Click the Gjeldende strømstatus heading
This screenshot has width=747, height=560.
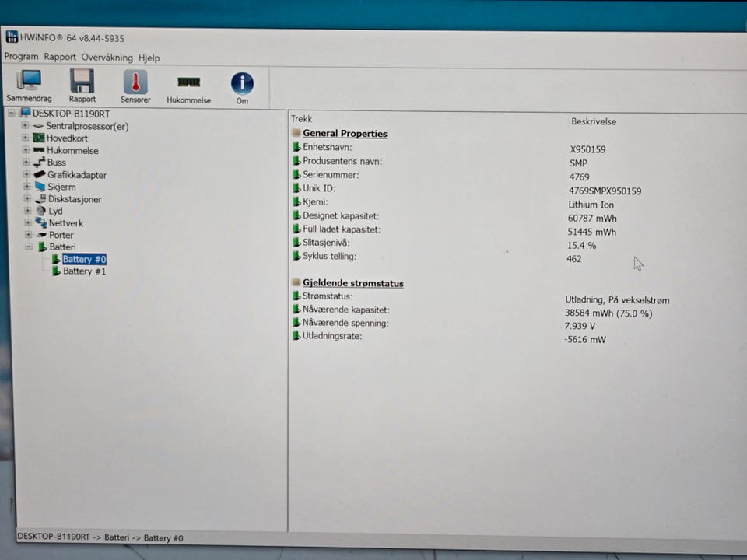click(353, 283)
